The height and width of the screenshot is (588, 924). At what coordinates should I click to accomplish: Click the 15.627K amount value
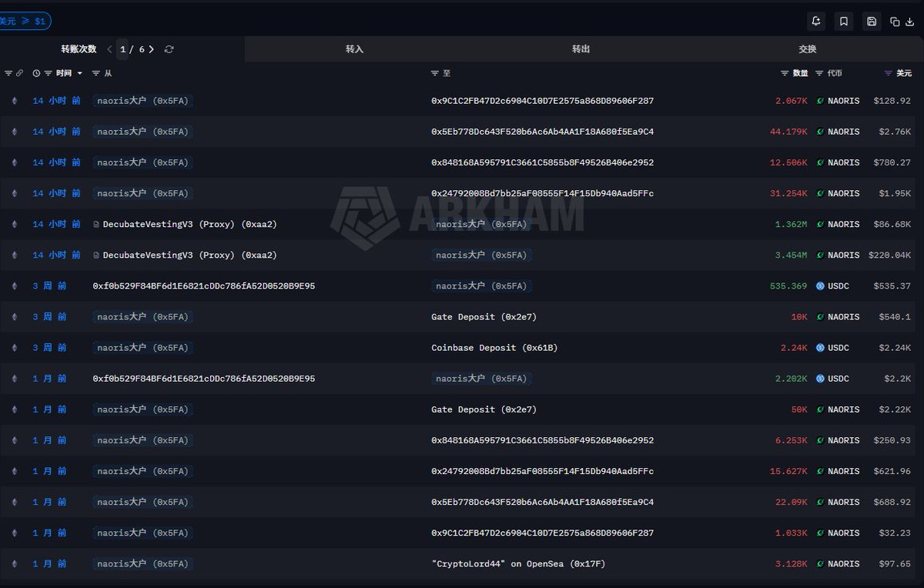pos(788,471)
